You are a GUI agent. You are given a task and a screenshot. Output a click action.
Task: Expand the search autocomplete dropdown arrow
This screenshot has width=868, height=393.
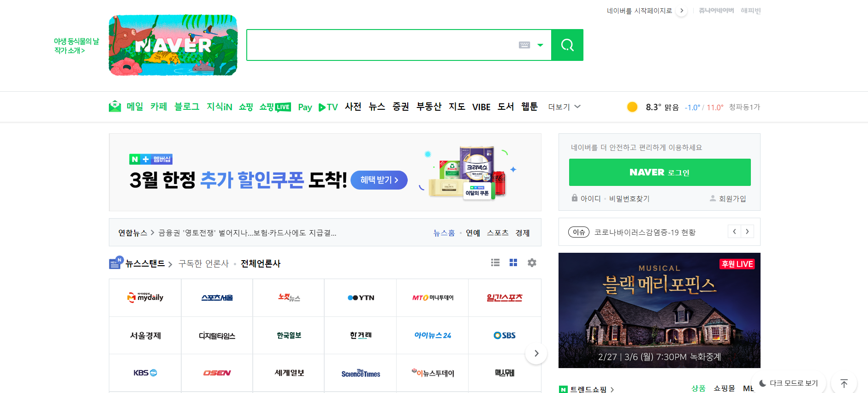pos(540,45)
